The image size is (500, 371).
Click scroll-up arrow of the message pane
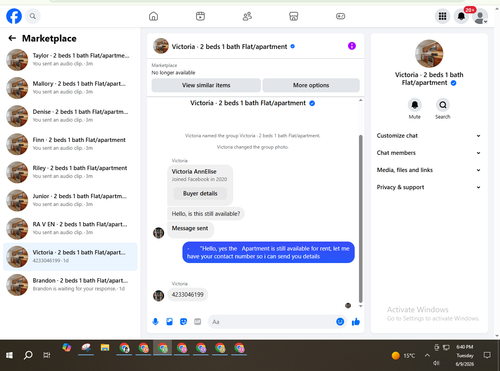(360, 100)
